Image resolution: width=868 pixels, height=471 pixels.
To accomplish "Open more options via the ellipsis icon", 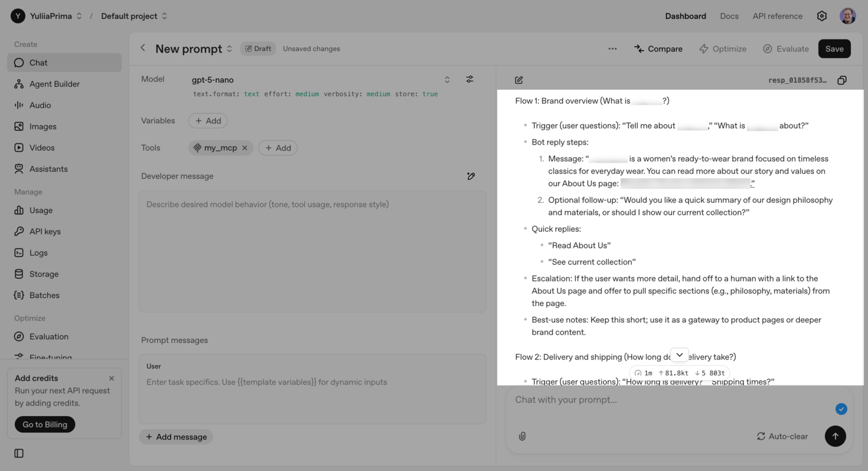I will tap(612, 48).
